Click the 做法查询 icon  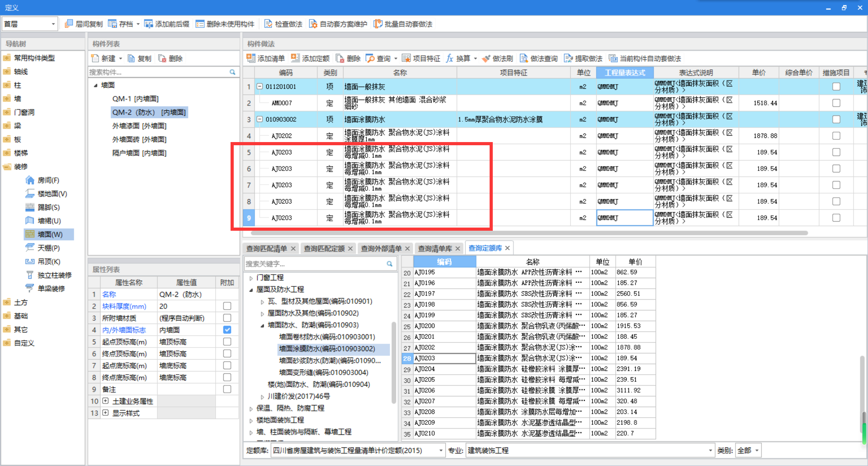[524, 58]
